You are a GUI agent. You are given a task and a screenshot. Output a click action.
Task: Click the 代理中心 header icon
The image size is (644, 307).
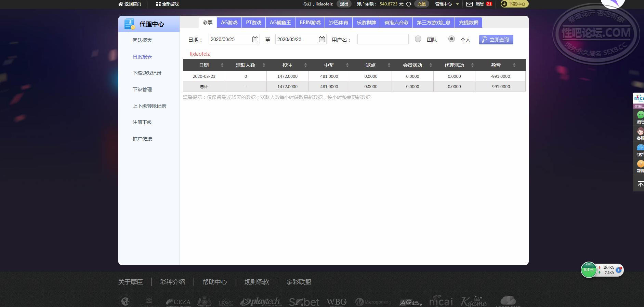pos(130,24)
